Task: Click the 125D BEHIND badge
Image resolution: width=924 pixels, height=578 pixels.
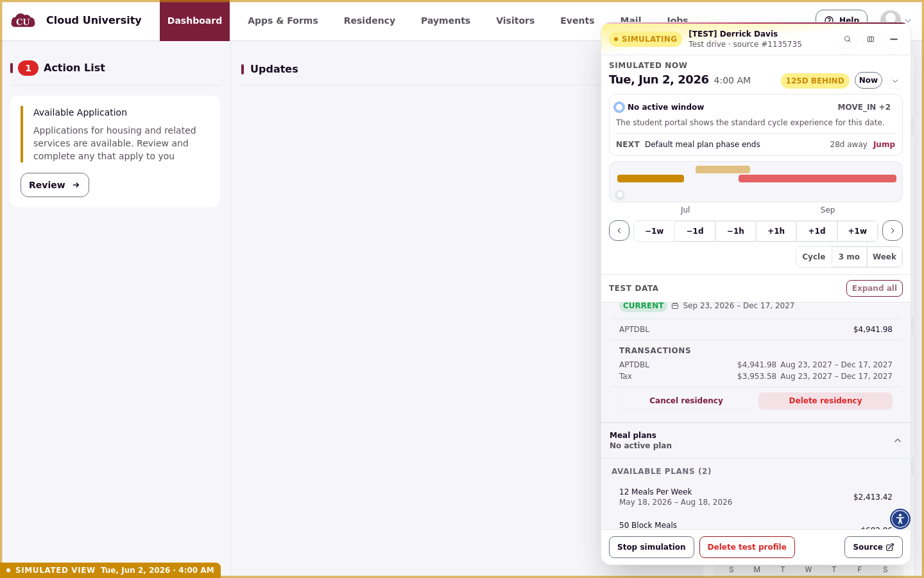Action: 815,81
